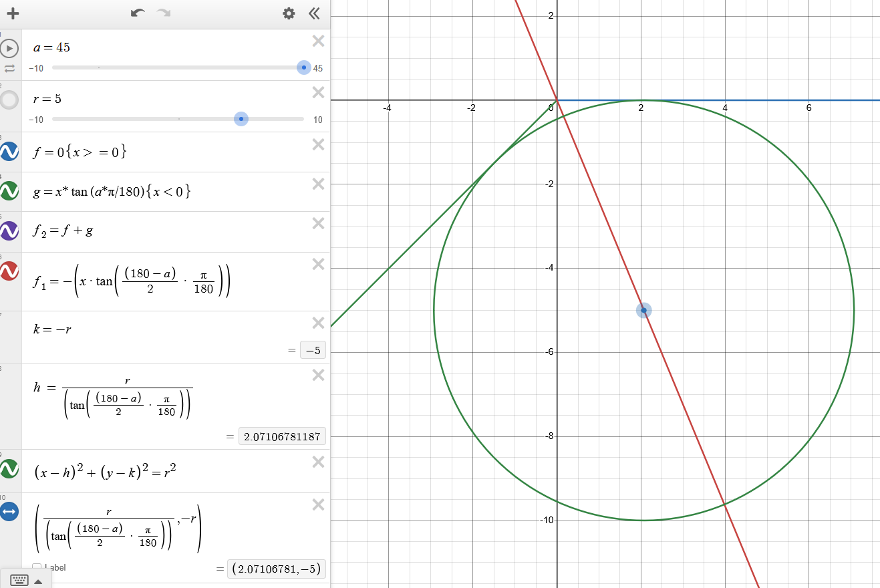Click the blue curve icon for f
This screenshot has height=588, width=880.
tap(9, 152)
